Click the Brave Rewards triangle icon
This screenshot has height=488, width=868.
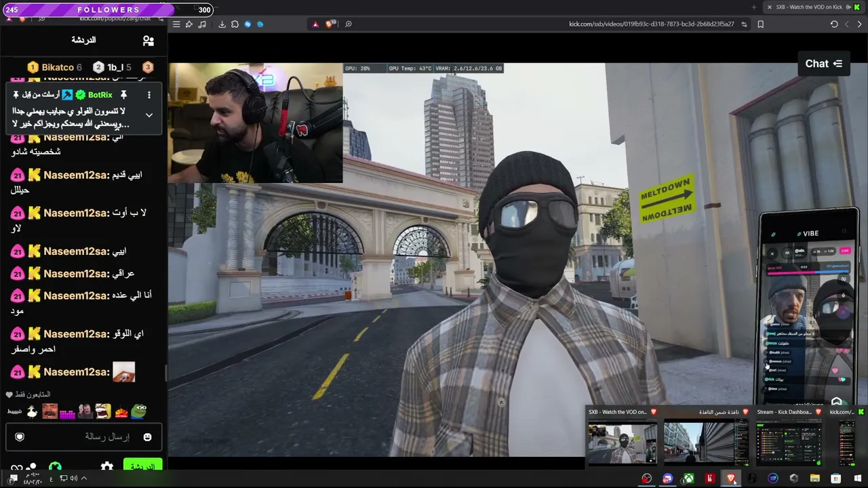coord(315,24)
